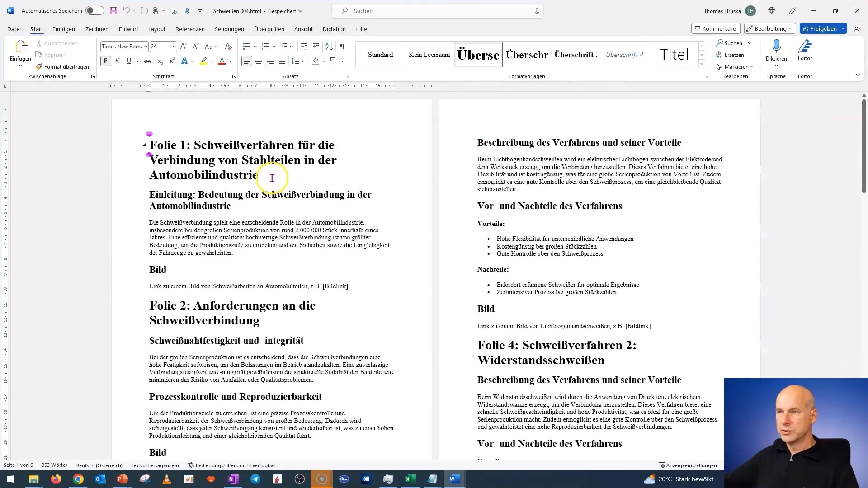
Task: Align text right
Action: [x=270, y=61]
